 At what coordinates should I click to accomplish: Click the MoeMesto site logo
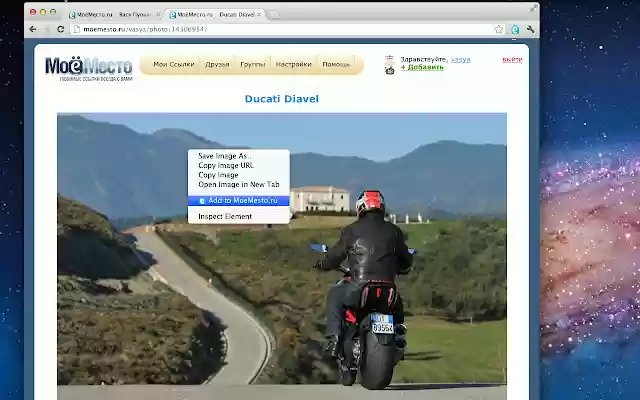point(89,68)
